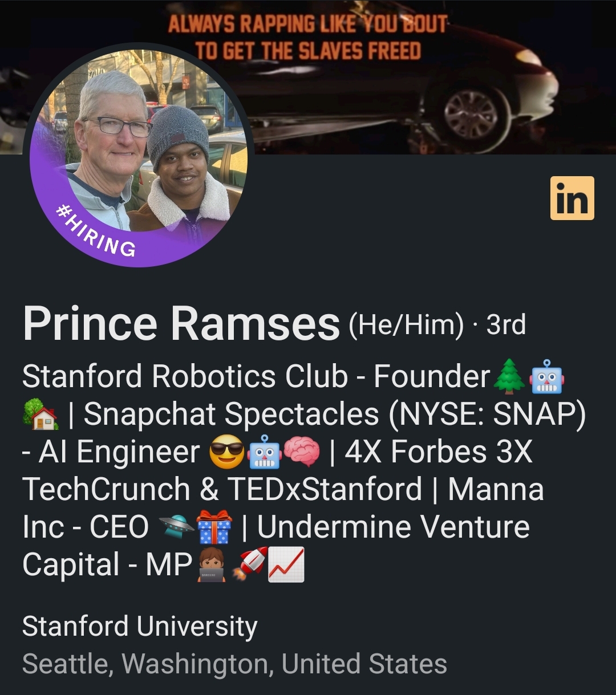Click the house with garden emoji
The width and height of the screenshot is (616, 695).
(40, 414)
